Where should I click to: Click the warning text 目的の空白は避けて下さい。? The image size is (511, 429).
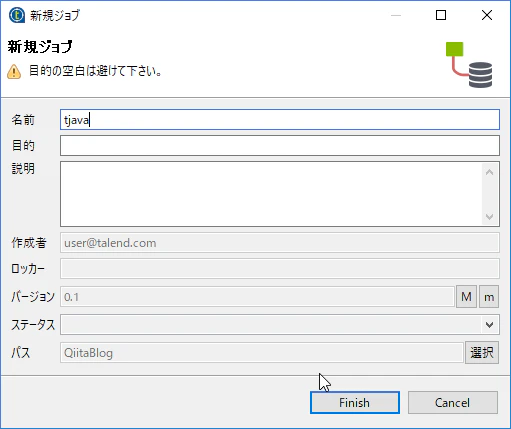[96, 71]
